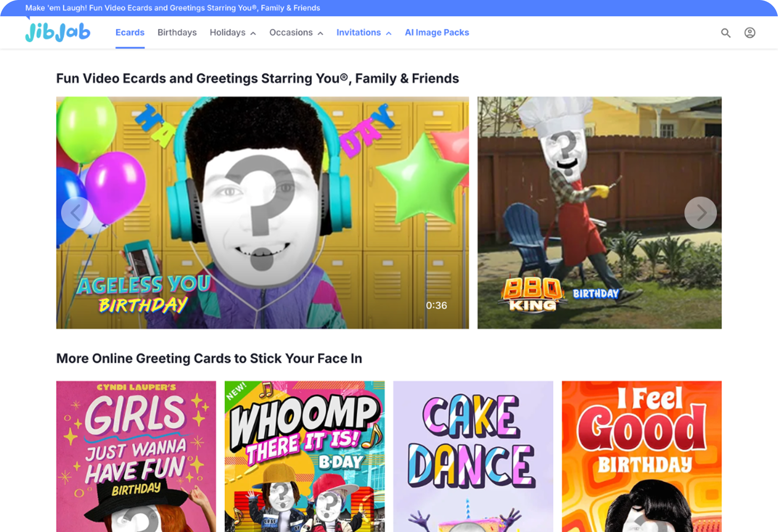The height and width of the screenshot is (532, 778).
Task: Click the Invitations navigation link
Action: 358,33
